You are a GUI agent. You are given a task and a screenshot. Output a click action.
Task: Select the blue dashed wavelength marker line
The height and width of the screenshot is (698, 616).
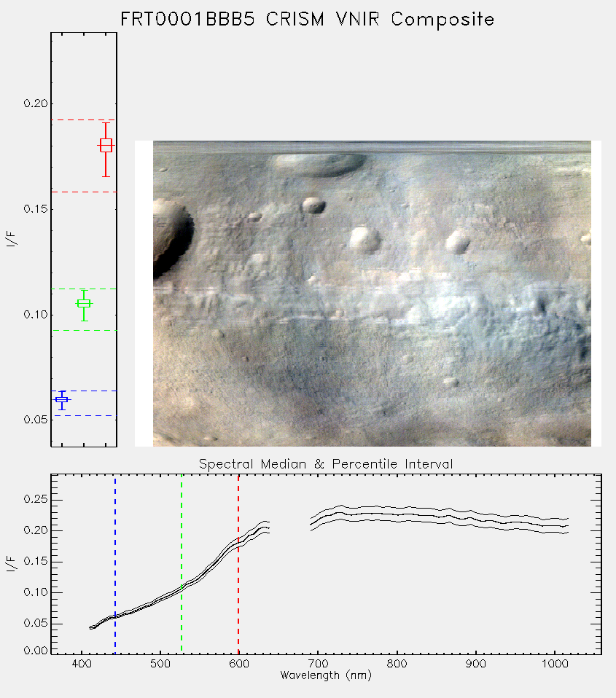pyautogui.click(x=115, y=565)
